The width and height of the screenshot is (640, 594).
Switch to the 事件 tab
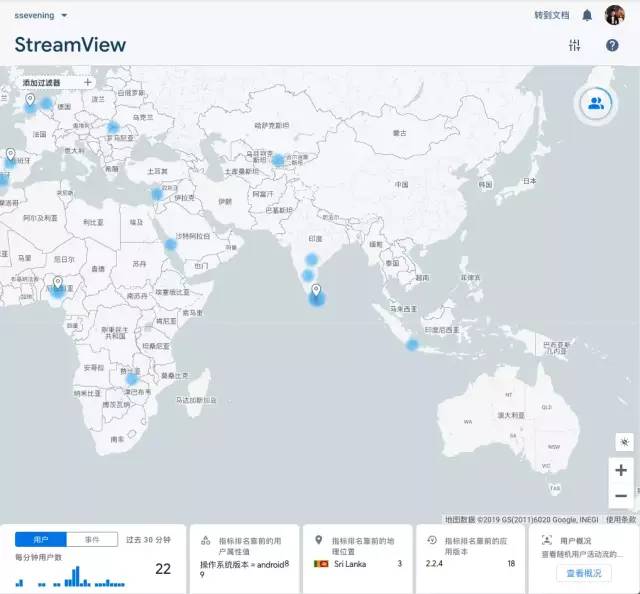(92, 539)
